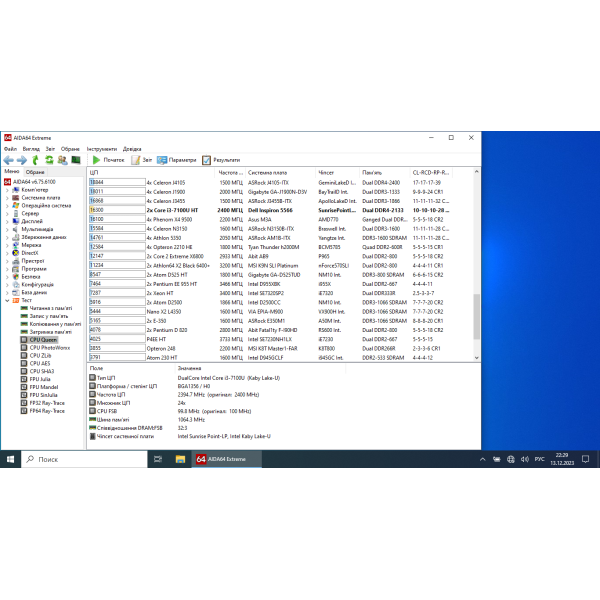Viewport: 600px width, 600px height.
Task: Expand the Комп'ютер tree node
Action: click(x=7, y=190)
